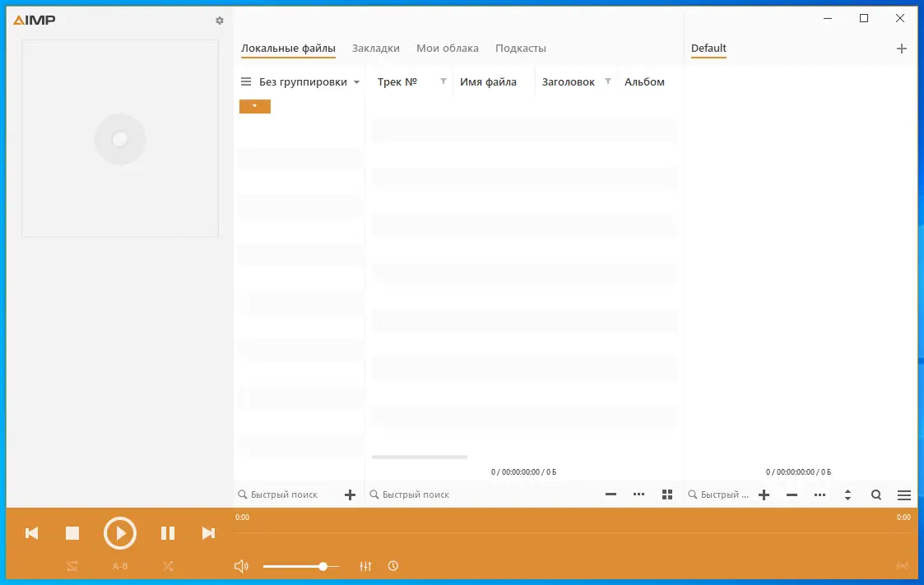
Task: Close the AIMP window
Action: [x=900, y=19]
